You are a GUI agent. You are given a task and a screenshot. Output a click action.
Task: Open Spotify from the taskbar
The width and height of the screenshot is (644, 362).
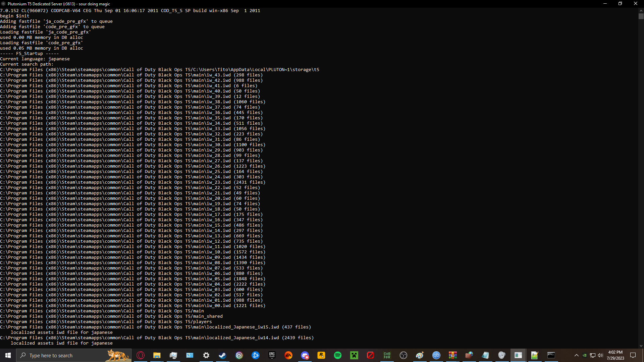click(x=338, y=355)
